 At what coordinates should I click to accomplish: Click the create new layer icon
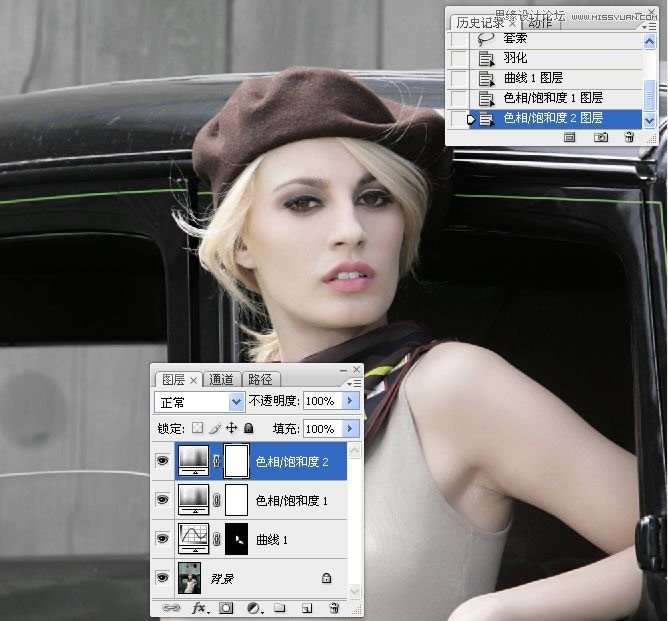[307, 607]
